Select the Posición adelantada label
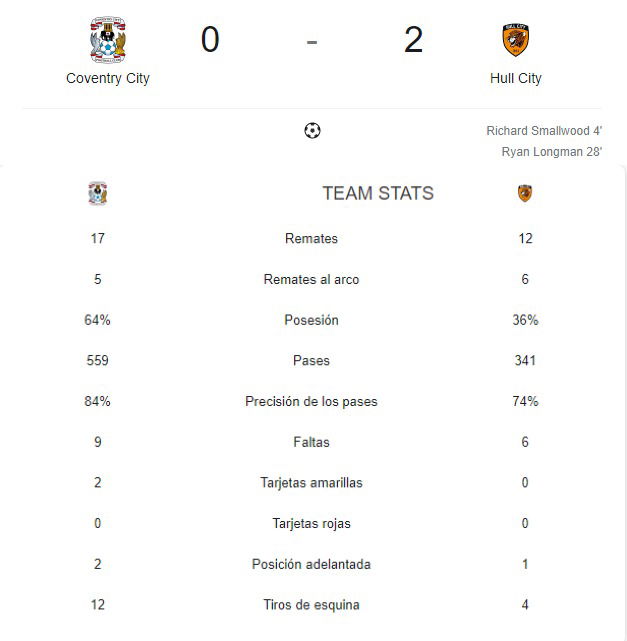This screenshot has width=627, height=641. tap(311, 564)
